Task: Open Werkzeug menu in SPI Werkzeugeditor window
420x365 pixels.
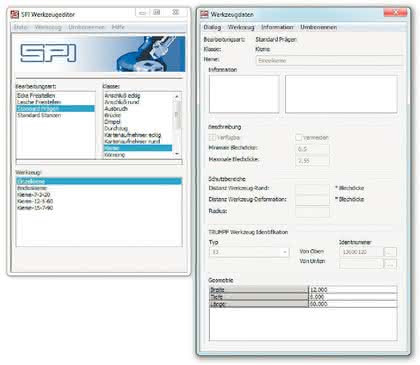Action: (48, 27)
